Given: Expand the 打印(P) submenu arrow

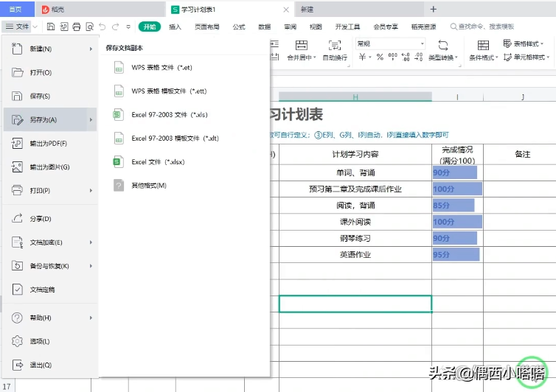Looking at the screenshot, I should [91, 191].
